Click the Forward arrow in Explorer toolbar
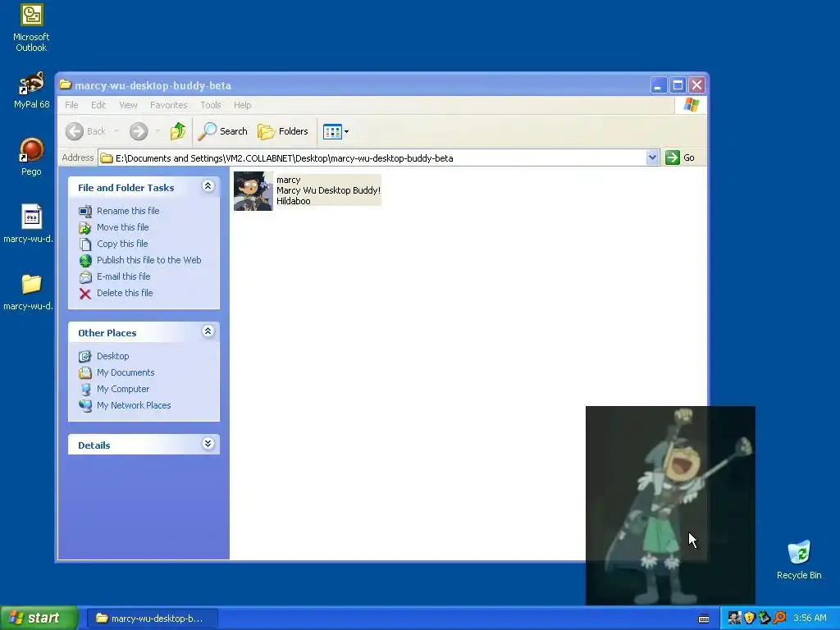The height and width of the screenshot is (630, 840). tap(139, 131)
